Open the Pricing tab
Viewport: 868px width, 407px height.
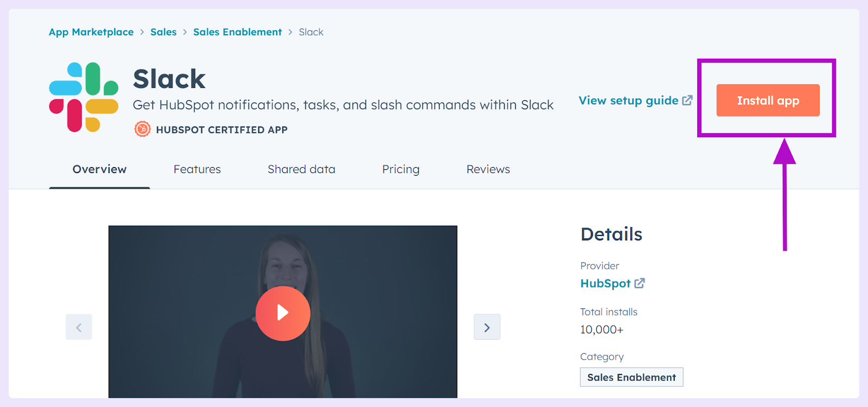tap(400, 169)
